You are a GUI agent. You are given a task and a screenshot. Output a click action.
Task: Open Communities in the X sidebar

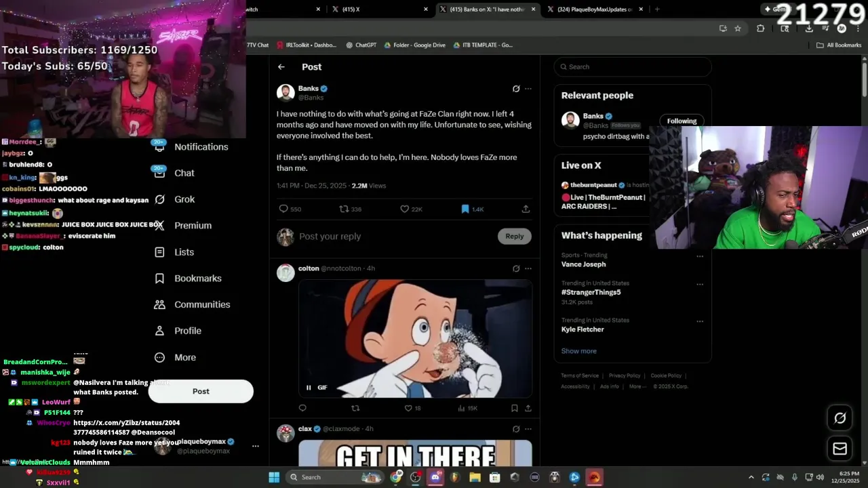tap(192, 304)
